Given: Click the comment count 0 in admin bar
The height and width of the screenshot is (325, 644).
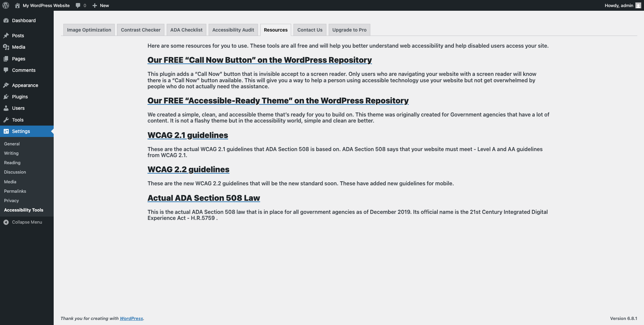Looking at the screenshot, I should pos(85,5).
